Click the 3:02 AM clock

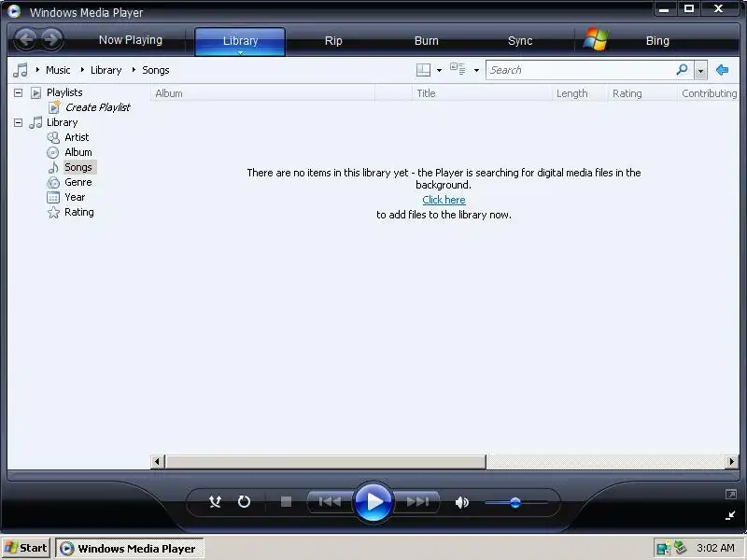715,548
